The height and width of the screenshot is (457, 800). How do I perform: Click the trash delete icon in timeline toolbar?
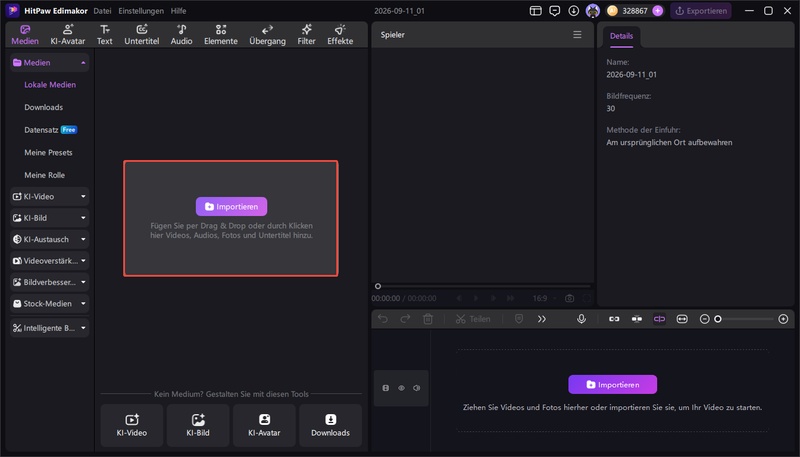click(428, 319)
